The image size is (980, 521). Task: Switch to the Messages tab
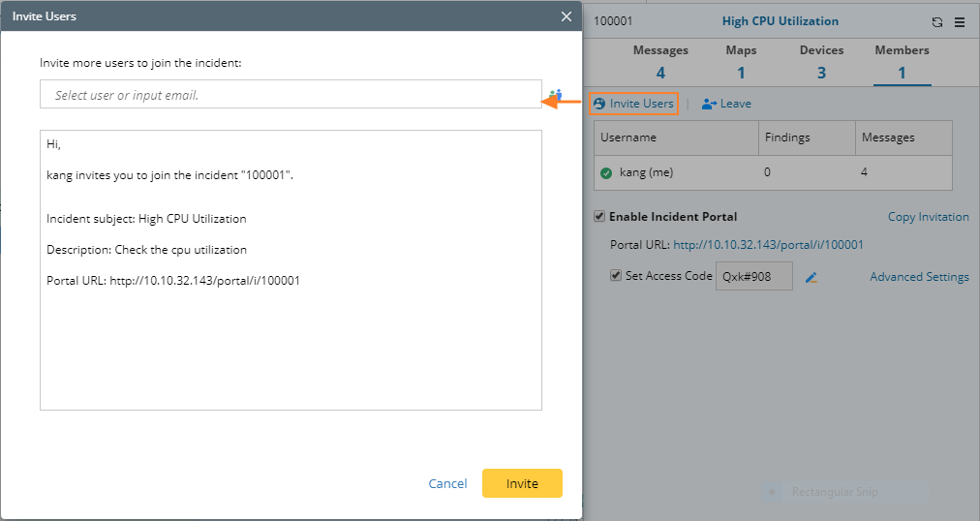pyautogui.click(x=660, y=62)
